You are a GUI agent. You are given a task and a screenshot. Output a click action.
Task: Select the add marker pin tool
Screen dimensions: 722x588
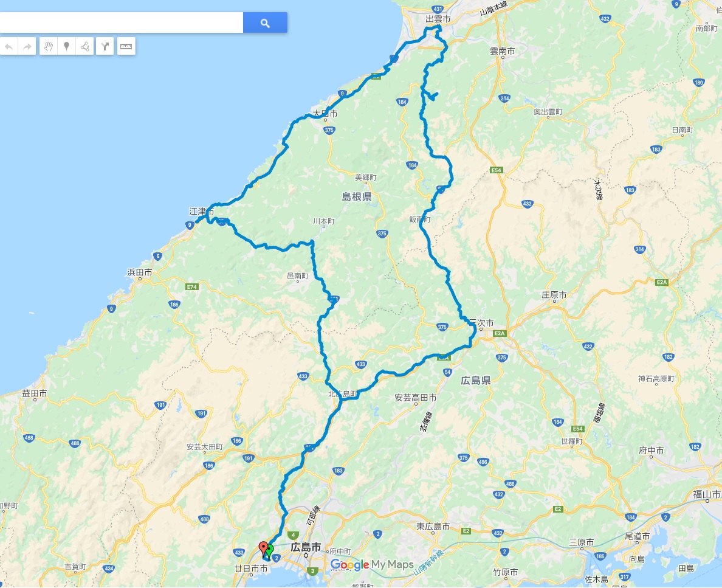(66, 46)
